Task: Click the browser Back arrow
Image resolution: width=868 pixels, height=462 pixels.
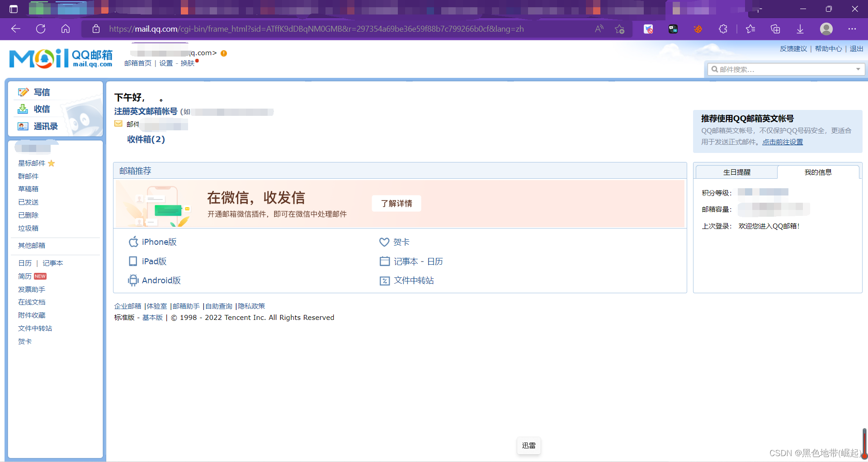Action: pos(16,29)
